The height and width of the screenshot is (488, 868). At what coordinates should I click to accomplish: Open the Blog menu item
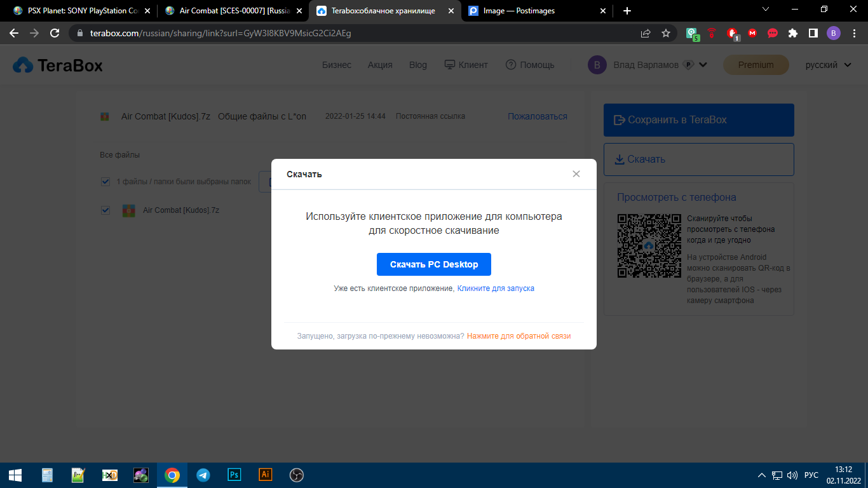tap(418, 65)
